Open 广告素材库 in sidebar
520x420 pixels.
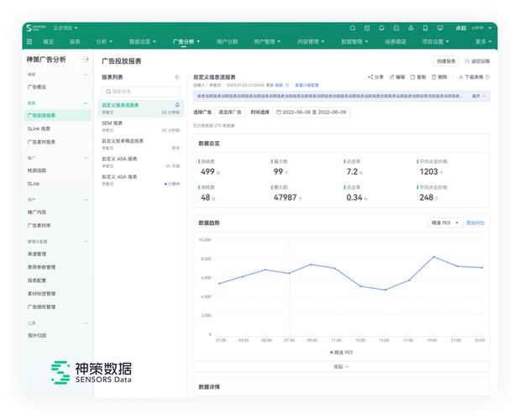(x=39, y=225)
